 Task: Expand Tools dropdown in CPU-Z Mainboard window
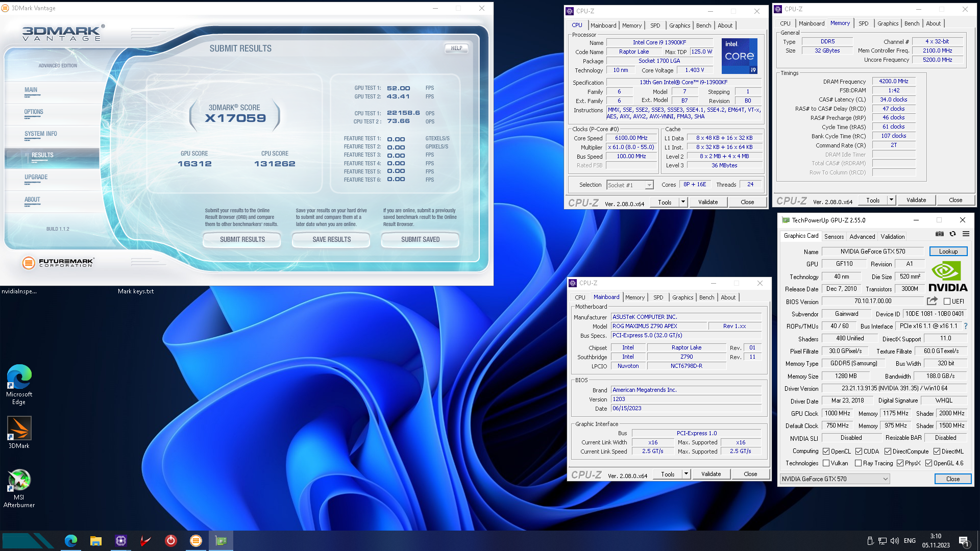[686, 474]
